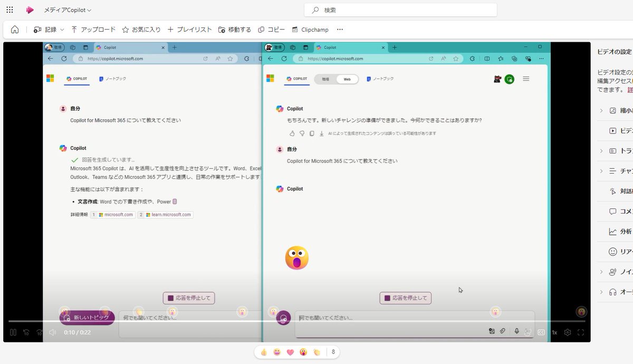React with thumbs up emoji
Screen dimensions: 633x364
[264, 352]
